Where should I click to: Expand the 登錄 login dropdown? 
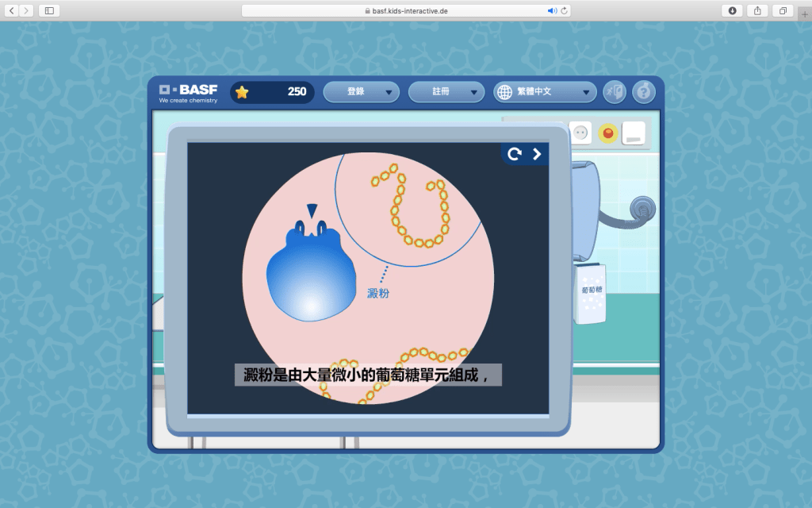[361, 92]
